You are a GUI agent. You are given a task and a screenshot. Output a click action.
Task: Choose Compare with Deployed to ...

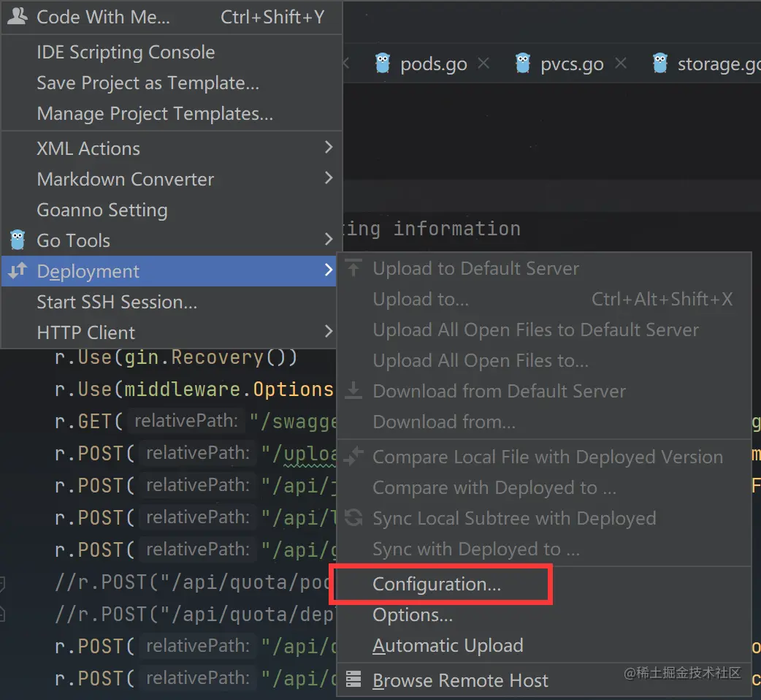click(543, 487)
